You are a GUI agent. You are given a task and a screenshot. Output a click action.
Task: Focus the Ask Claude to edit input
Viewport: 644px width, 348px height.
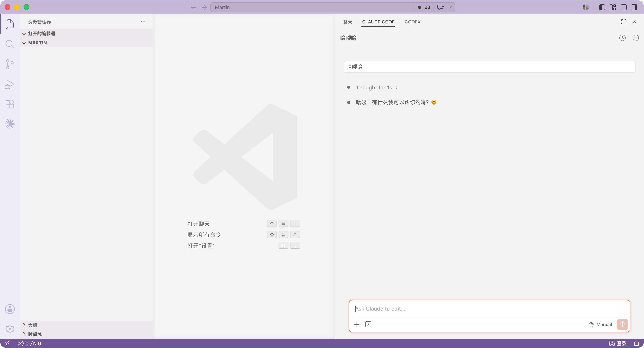(489, 308)
